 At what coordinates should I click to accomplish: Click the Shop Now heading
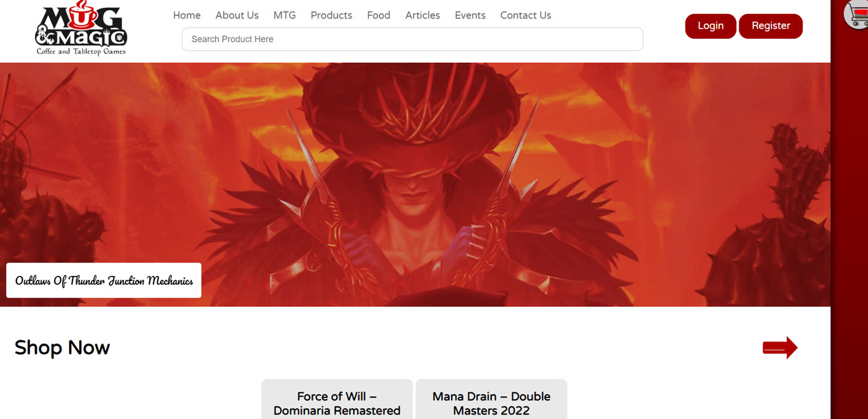[x=62, y=347]
